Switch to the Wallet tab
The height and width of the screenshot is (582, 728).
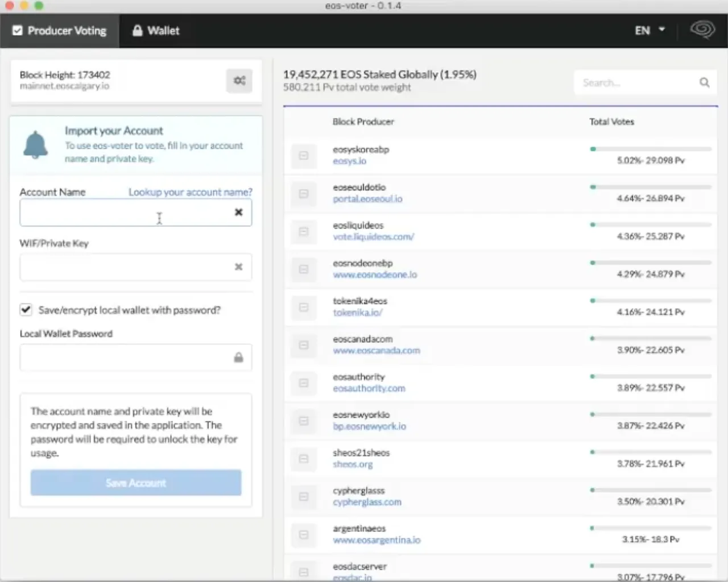click(x=156, y=31)
